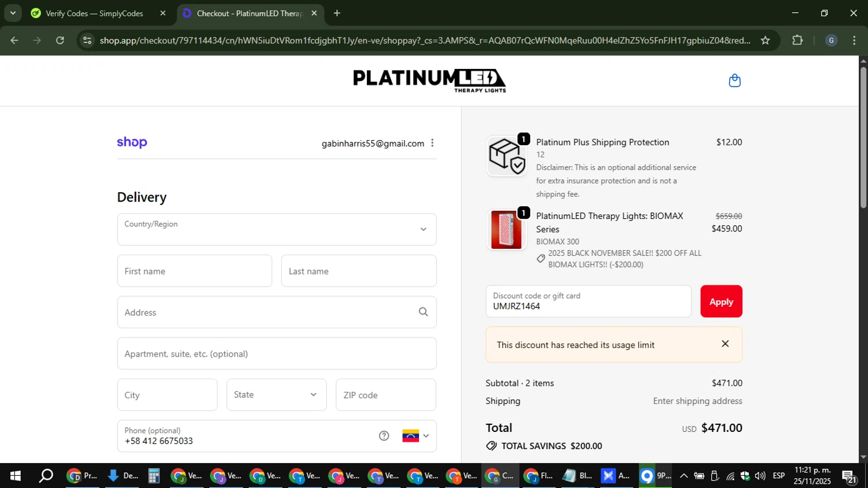
Task: Close the Checkout PlatinumLED tab
Action: (314, 13)
